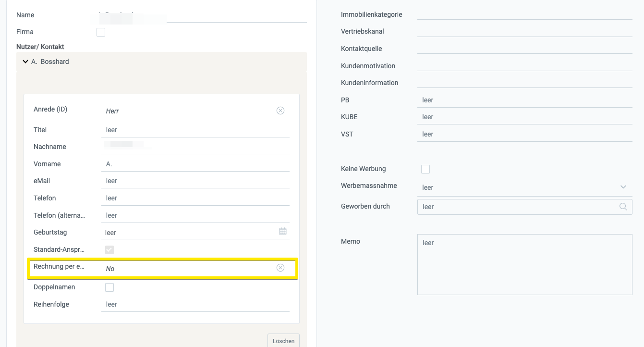The image size is (644, 347).
Task: Click the Kontaktquelle field
Action: (525, 48)
